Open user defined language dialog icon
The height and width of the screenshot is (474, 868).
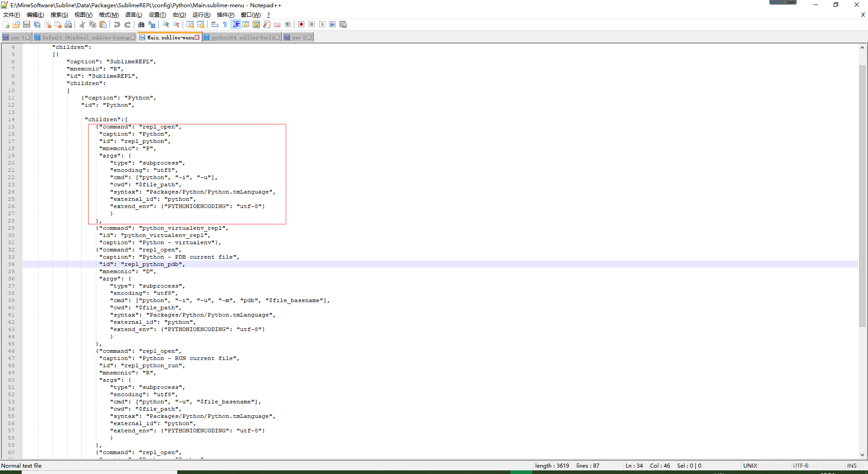(x=246, y=24)
